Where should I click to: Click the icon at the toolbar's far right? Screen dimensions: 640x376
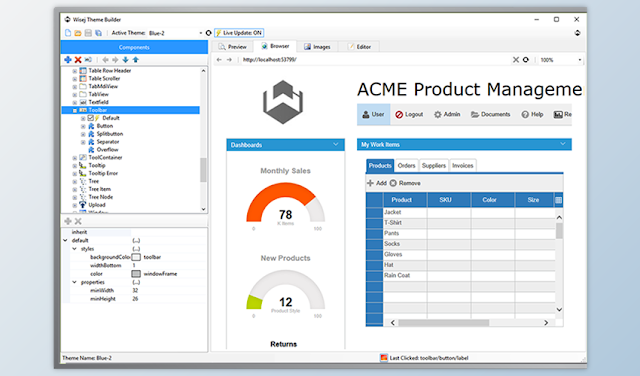coord(577,33)
